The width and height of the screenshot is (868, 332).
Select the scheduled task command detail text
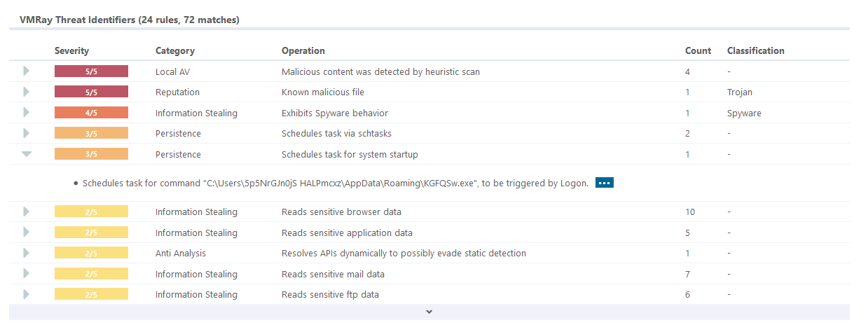pos(336,184)
